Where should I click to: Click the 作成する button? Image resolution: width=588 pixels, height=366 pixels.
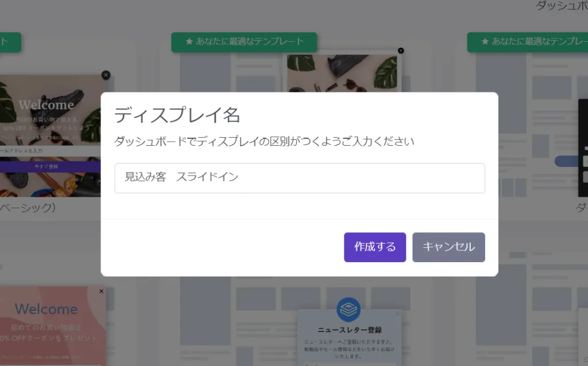[x=374, y=247]
